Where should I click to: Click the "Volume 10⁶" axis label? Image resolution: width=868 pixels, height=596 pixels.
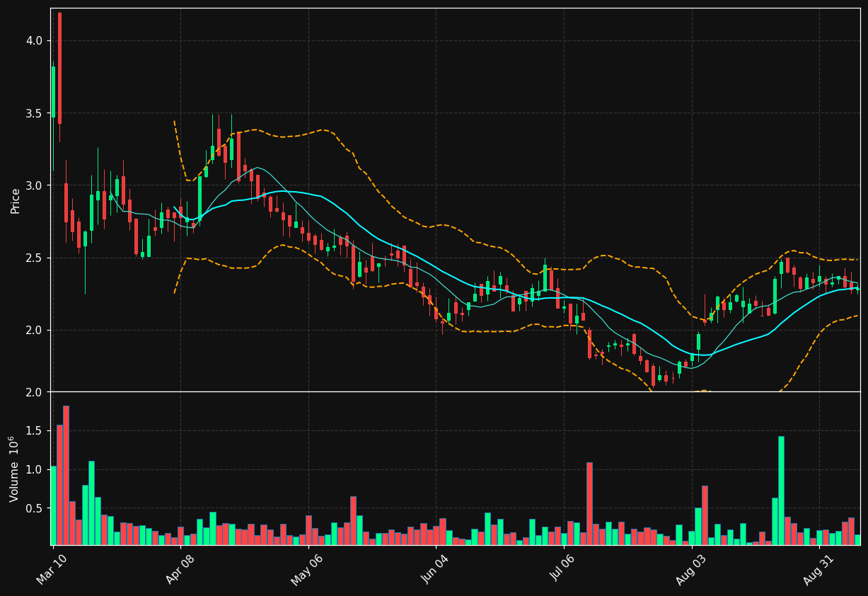pyautogui.click(x=14, y=469)
